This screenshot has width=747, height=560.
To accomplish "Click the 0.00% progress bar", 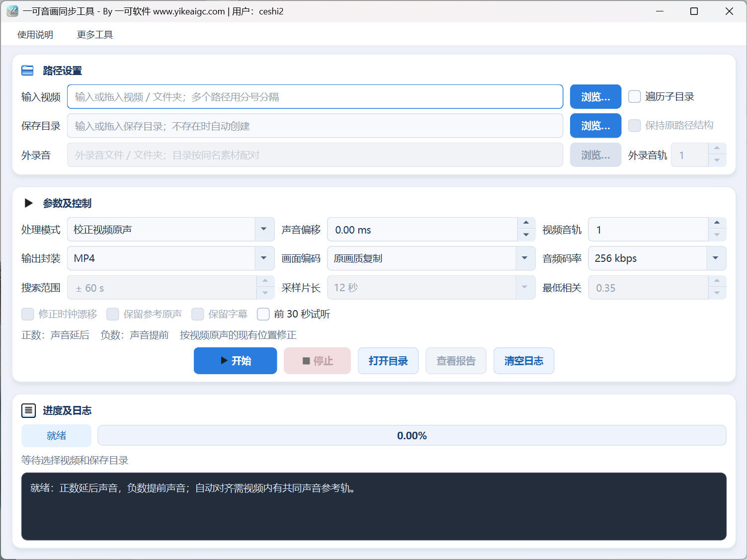I will point(412,436).
